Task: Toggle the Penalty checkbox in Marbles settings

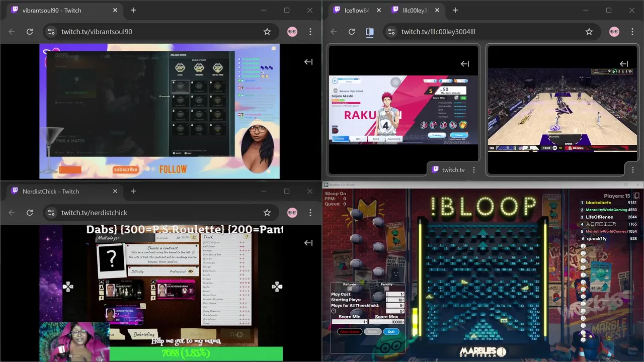Action: pyautogui.click(x=386, y=289)
